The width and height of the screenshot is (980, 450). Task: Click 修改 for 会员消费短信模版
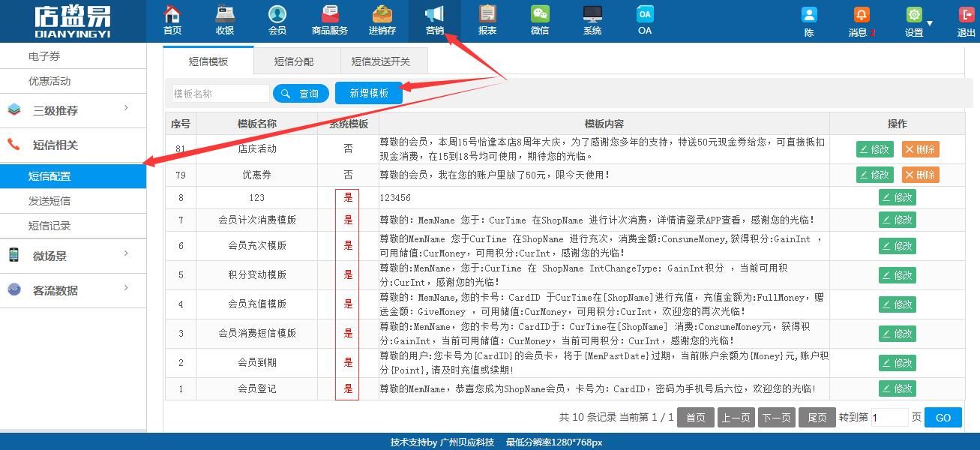click(x=898, y=334)
